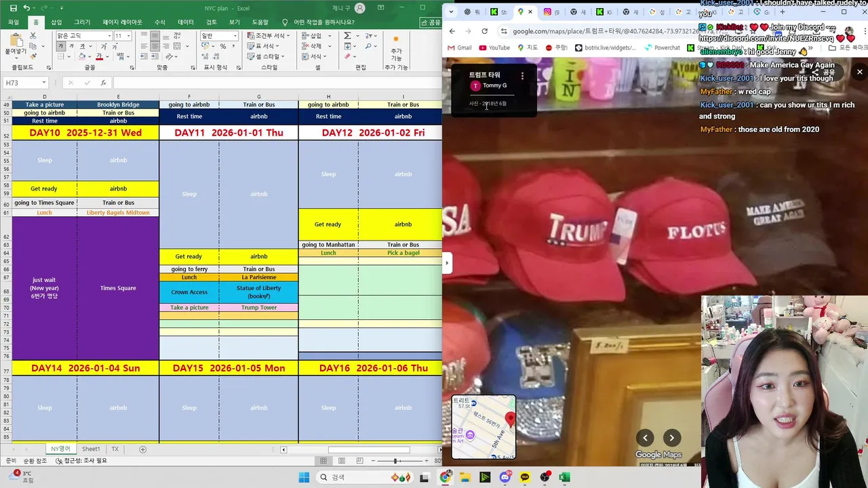This screenshot has height=488, width=868.
Task: Expand the Google Maps side panel arrow
Action: pyautogui.click(x=446, y=263)
